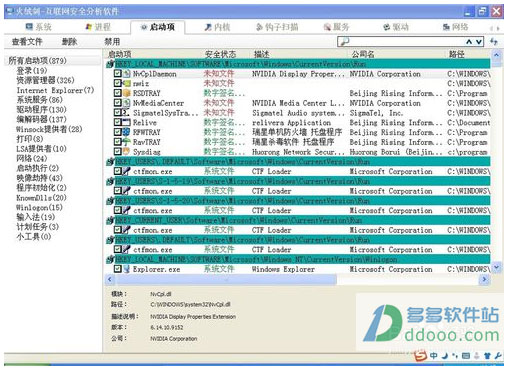The image size is (510, 368).
Task: Uncheck the NvCplDaemon startup checkbox
Action: (x=118, y=73)
